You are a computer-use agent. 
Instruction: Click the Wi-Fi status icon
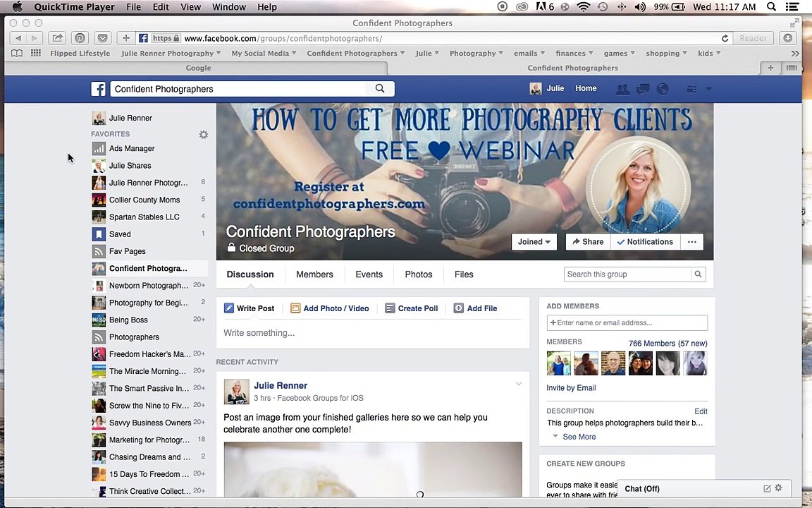pyautogui.click(x=584, y=7)
